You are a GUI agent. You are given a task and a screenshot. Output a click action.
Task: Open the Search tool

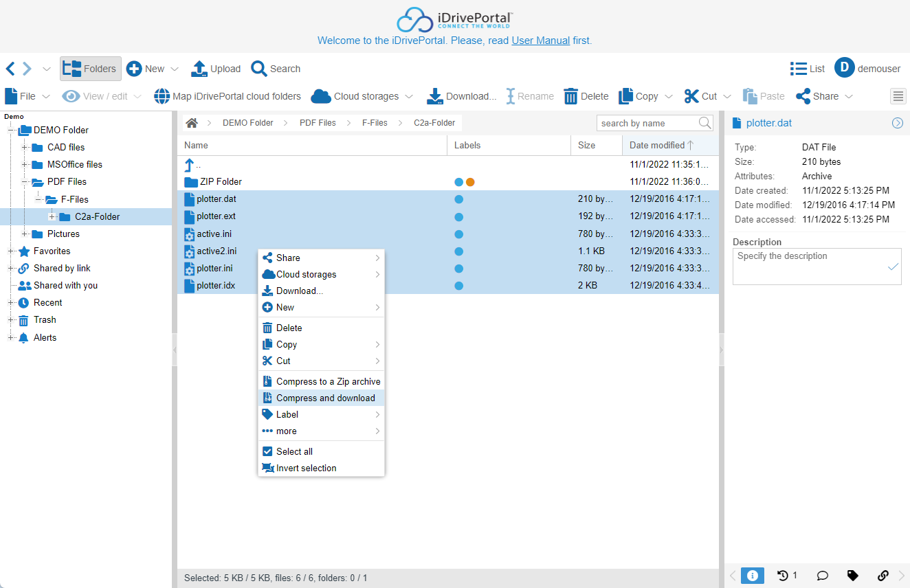(259, 69)
